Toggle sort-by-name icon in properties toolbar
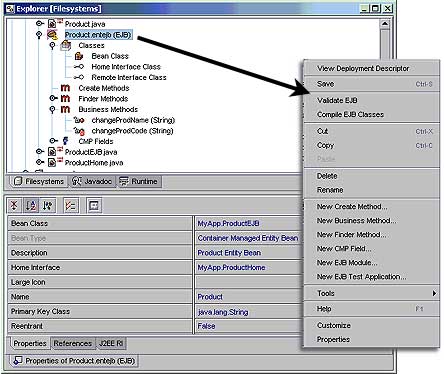 pos(31,205)
